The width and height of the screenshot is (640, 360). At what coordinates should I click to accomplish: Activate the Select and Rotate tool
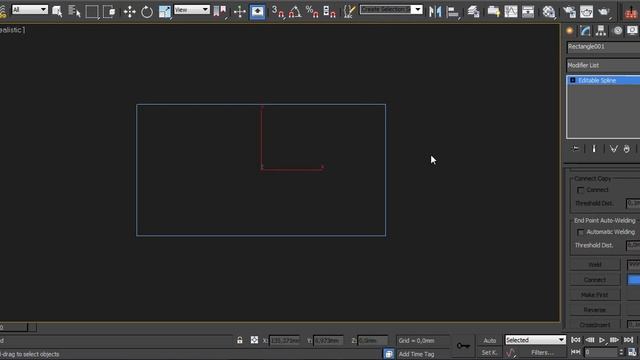(147, 11)
